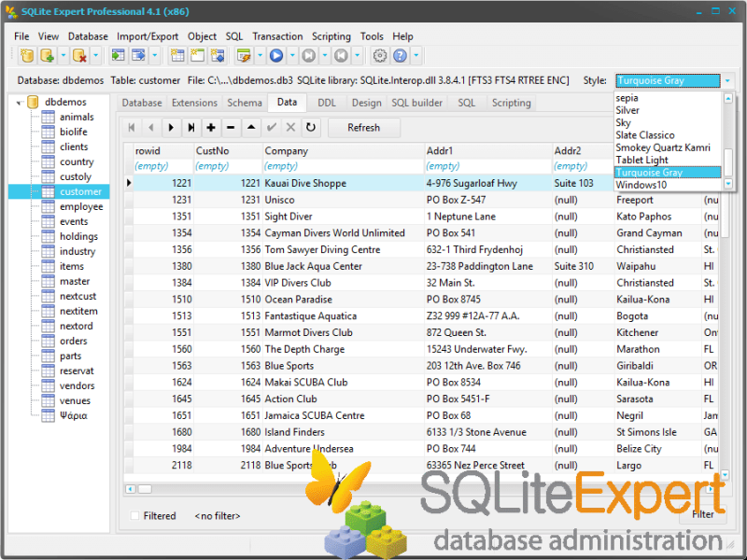Click the edit record up-triangle button
Viewport: 747px width, 560px height.
pos(251,128)
